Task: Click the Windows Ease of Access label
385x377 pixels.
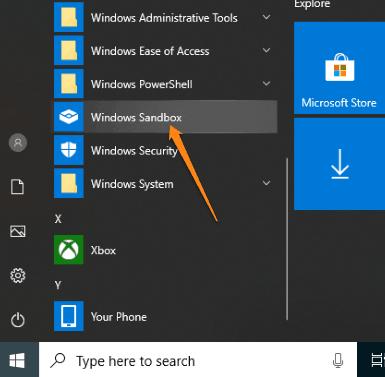Action: point(150,51)
